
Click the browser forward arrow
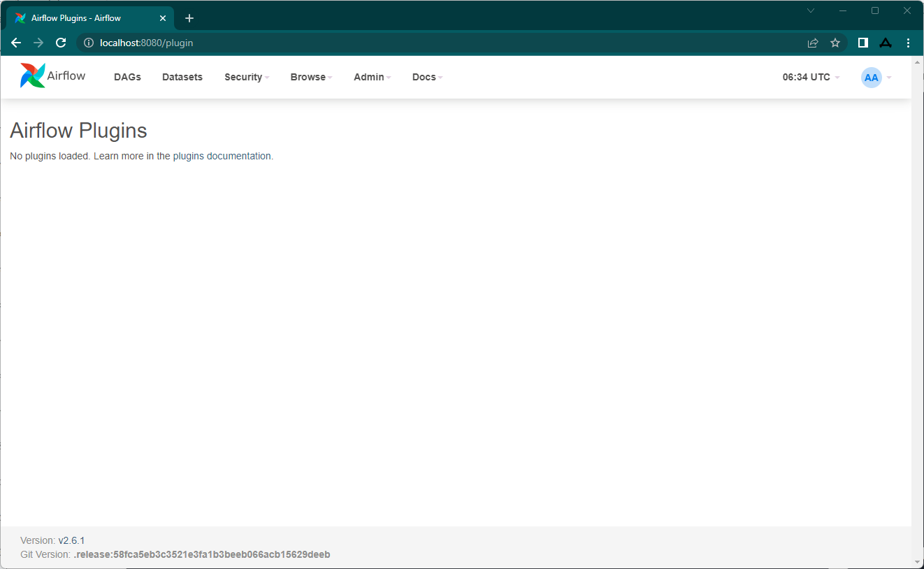(38, 43)
